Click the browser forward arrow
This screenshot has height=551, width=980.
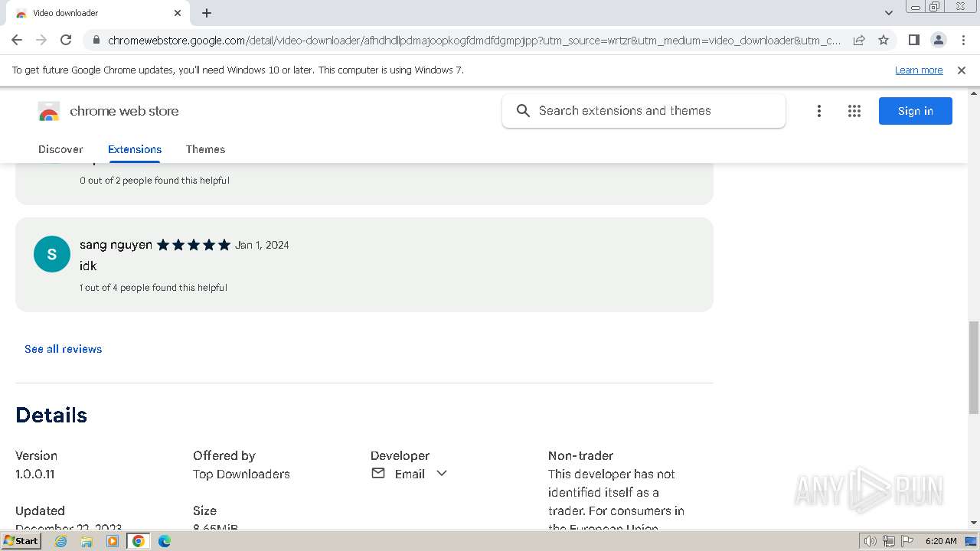[41, 40]
